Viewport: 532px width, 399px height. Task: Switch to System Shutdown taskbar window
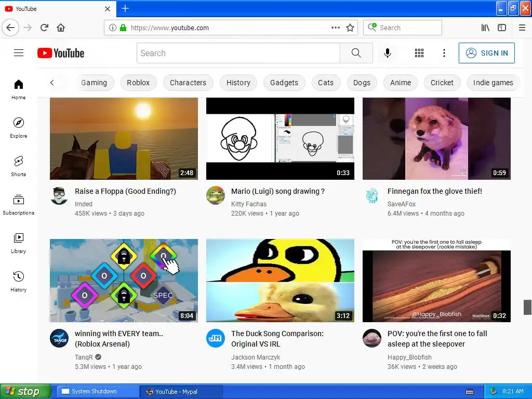[x=98, y=392]
